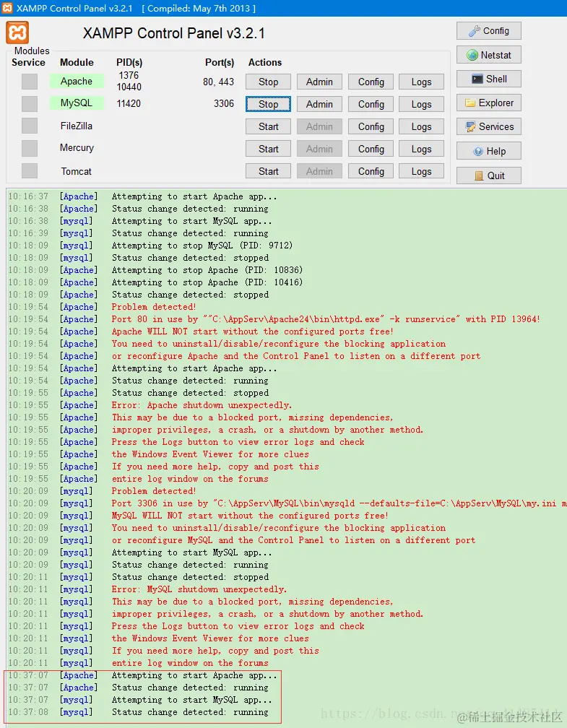
Task: Open the MySQL Config menu
Action: click(x=371, y=104)
